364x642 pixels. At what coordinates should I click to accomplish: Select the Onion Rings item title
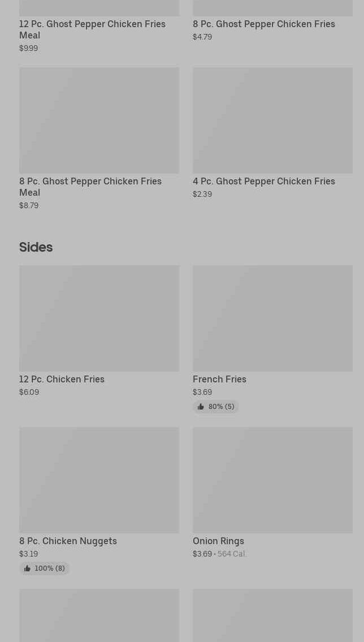[x=218, y=541]
